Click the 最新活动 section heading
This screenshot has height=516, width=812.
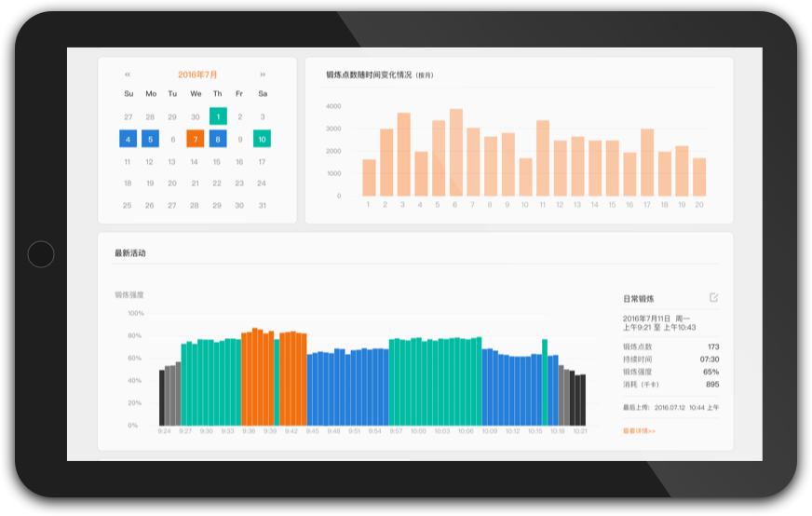pyautogui.click(x=130, y=252)
